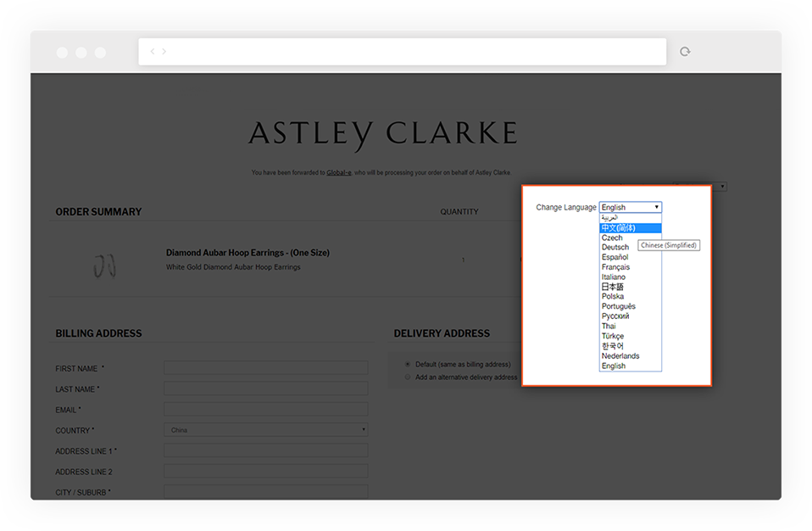Screen dimensions: 812x531
Task: Select Polska from the language list
Action: pos(631,297)
